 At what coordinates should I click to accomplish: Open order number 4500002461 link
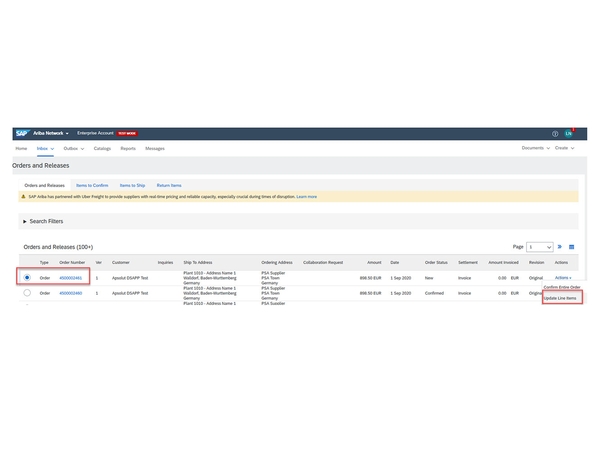pyautogui.click(x=73, y=277)
